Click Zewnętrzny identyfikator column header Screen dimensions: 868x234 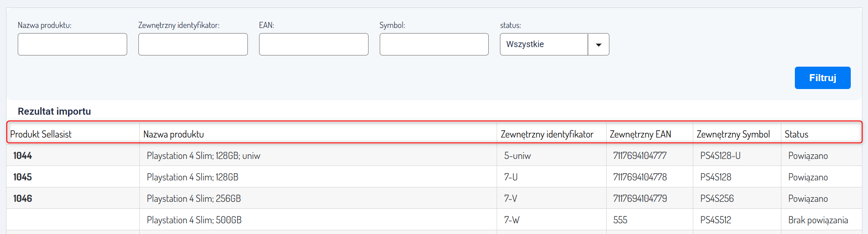[x=547, y=134]
